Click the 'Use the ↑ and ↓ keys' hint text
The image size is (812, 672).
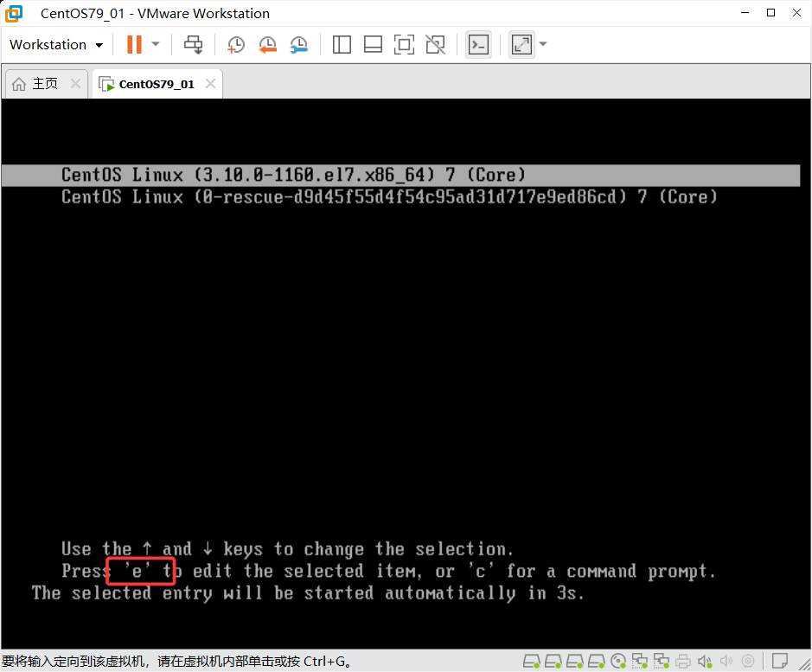pos(287,548)
